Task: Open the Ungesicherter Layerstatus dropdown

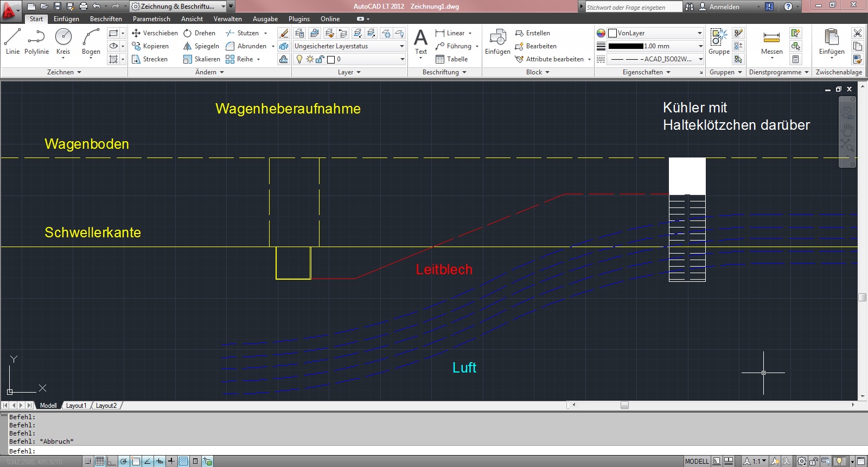Action: click(x=349, y=46)
